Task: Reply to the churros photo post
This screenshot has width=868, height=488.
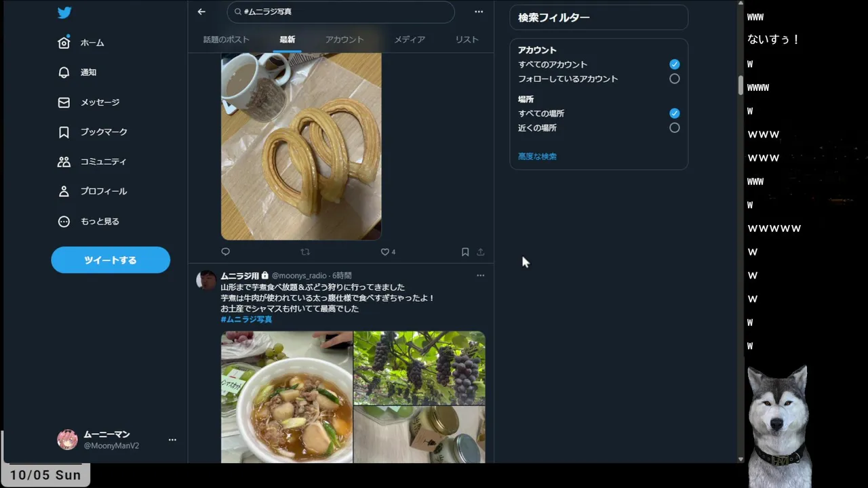Action: (x=226, y=251)
